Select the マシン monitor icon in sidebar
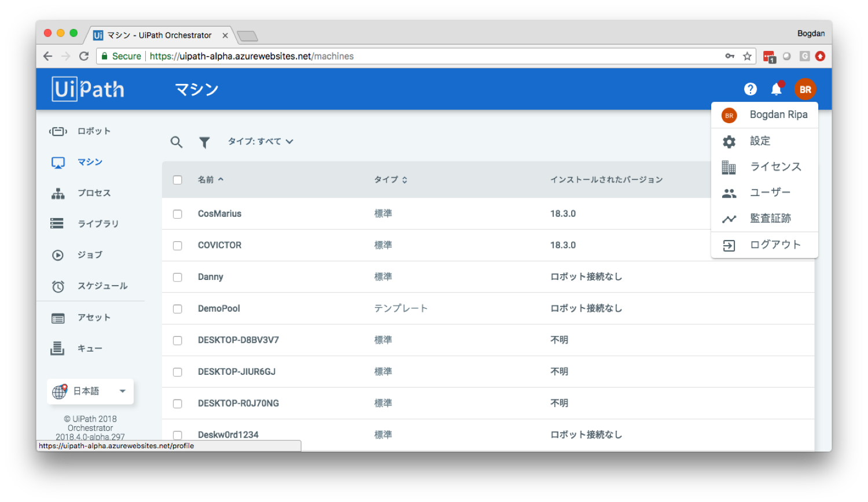Screen dimensions: 868x502 58,163
